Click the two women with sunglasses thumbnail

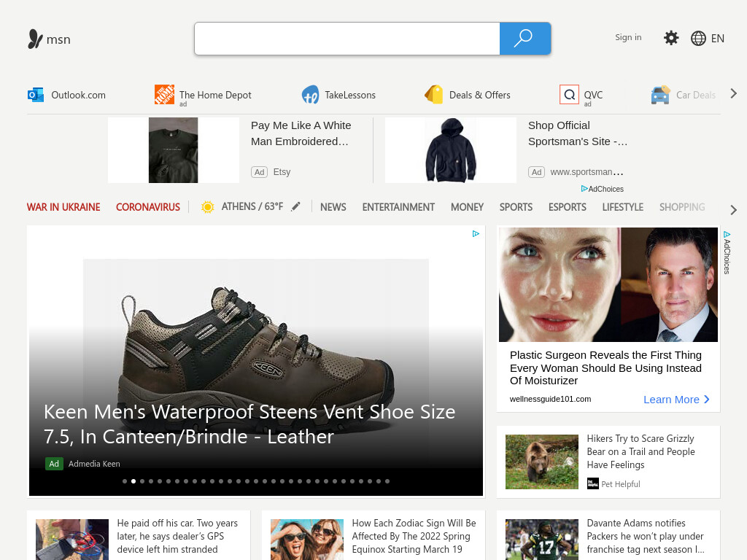pos(307,540)
